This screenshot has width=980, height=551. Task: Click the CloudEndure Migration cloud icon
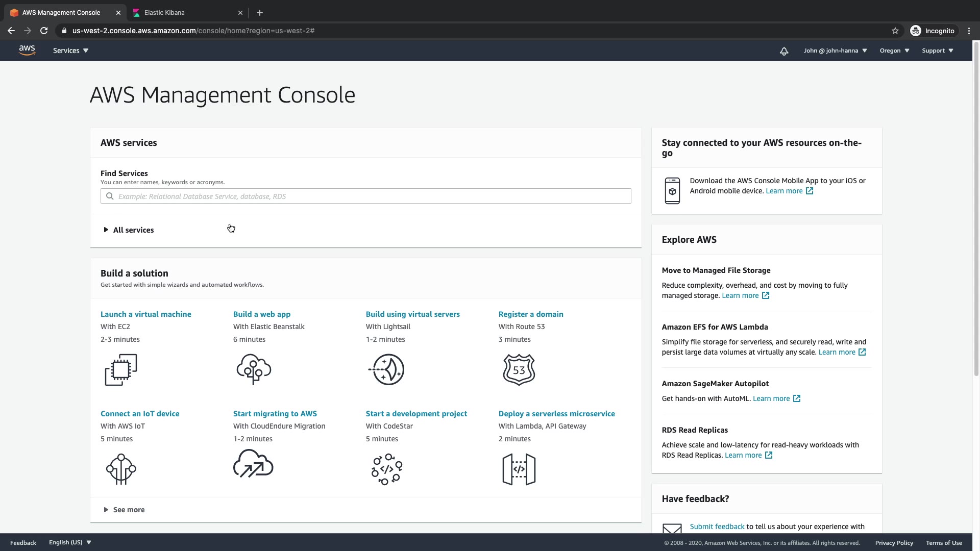tap(253, 464)
